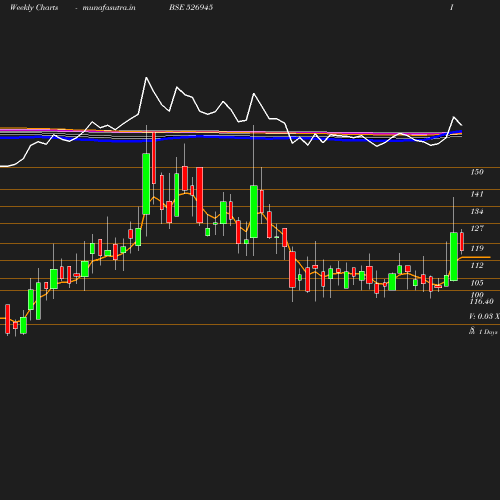Click the 134 price axis label
The image size is (500, 500).
[477, 211]
